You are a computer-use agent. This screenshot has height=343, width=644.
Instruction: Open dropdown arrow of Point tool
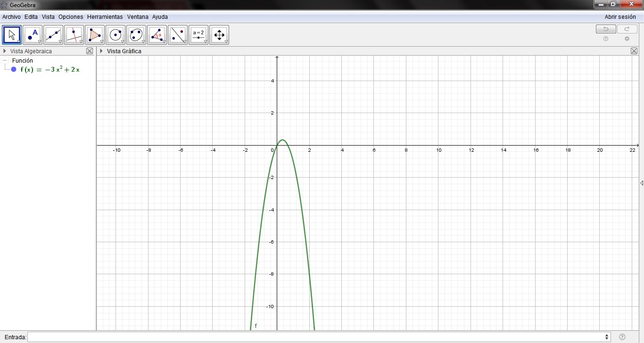pos(40,42)
